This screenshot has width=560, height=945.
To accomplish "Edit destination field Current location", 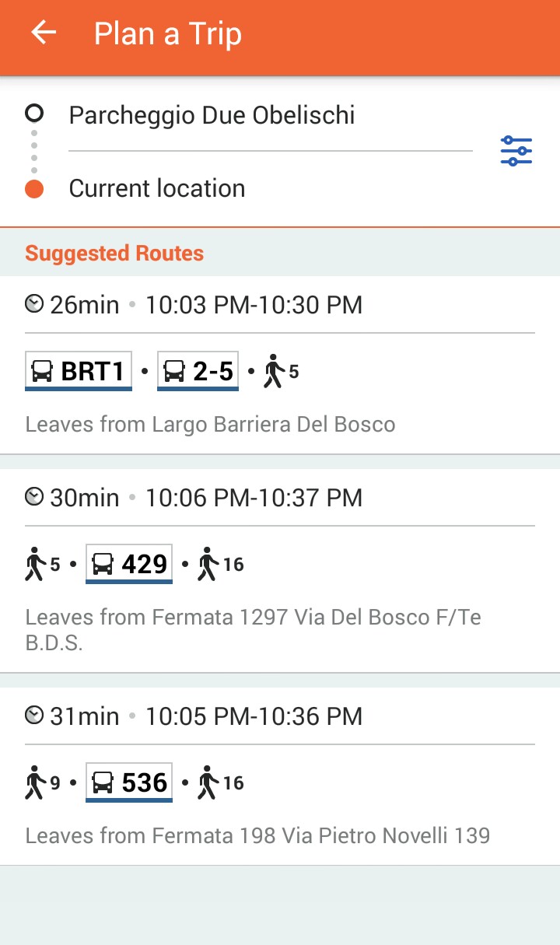I will pyautogui.click(x=157, y=188).
